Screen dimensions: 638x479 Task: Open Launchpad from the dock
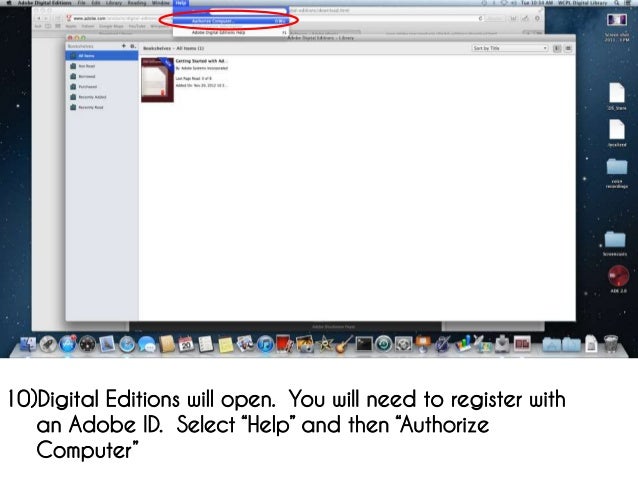(x=48, y=344)
